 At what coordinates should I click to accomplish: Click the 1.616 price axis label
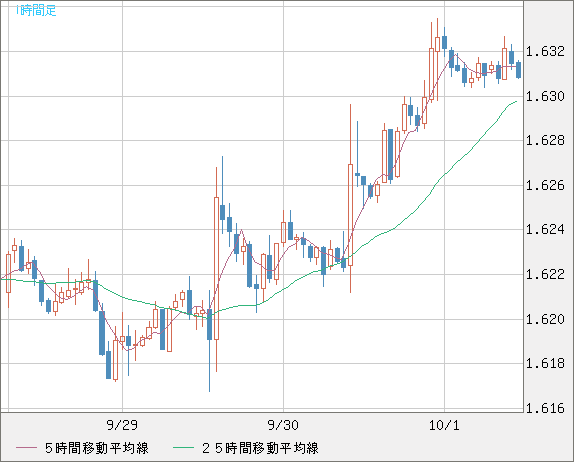point(545,408)
